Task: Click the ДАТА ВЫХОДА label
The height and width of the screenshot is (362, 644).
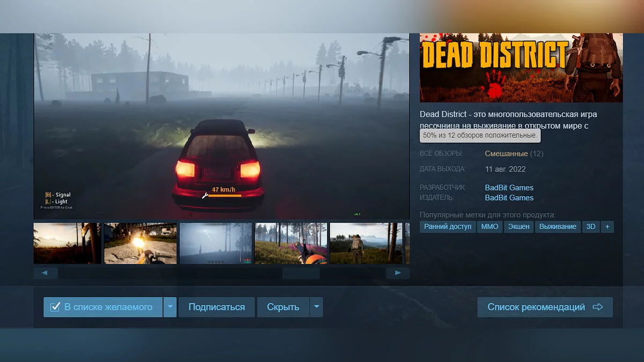Action: coord(443,169)
